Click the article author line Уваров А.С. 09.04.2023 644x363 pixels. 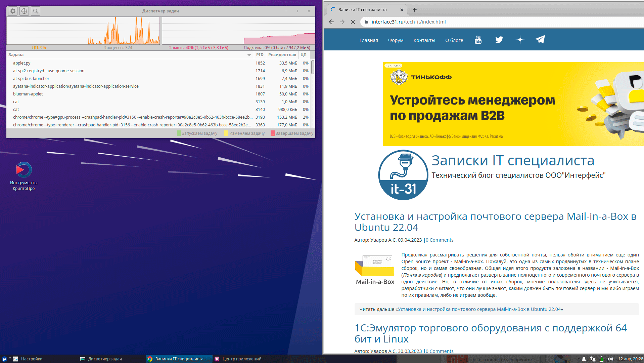click(x=388, y=240)
